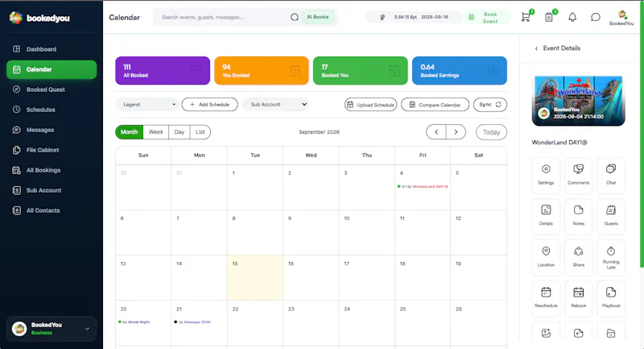Click the WonderLand event thumbnail image
The width and height of the screenshot is (644, 349).
[578, 100]
